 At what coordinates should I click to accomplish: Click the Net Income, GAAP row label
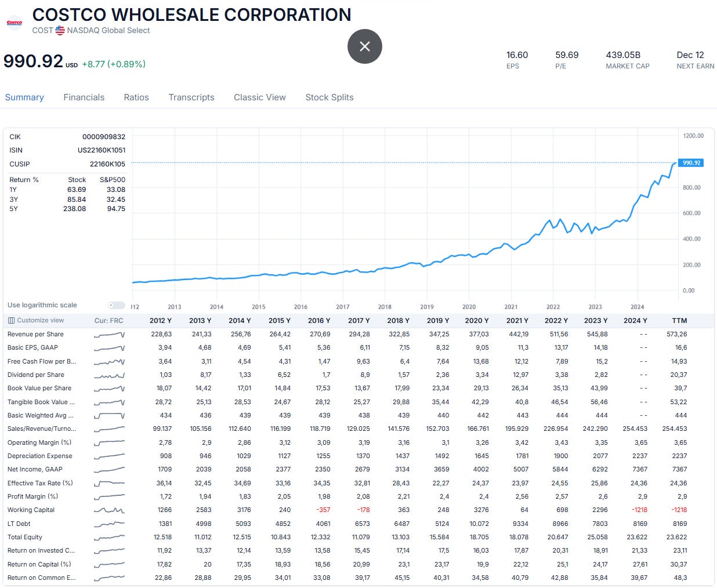pos(35,470)
